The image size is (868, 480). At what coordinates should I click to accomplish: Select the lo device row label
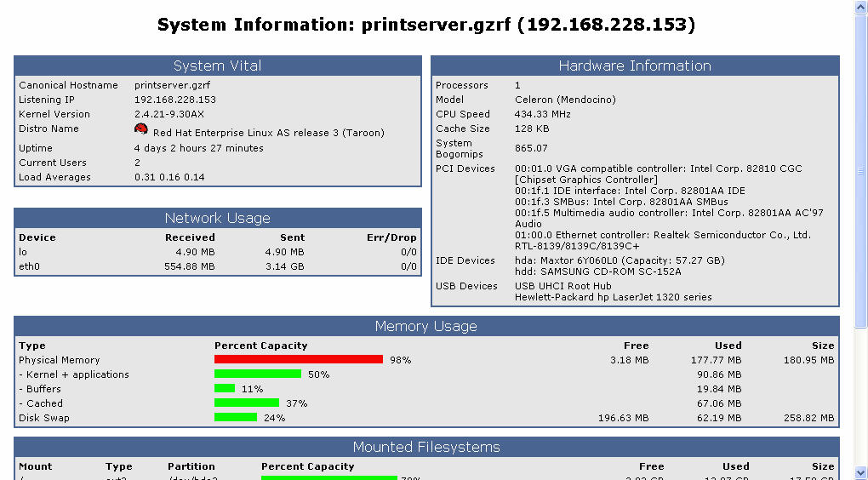coord(23,252)
